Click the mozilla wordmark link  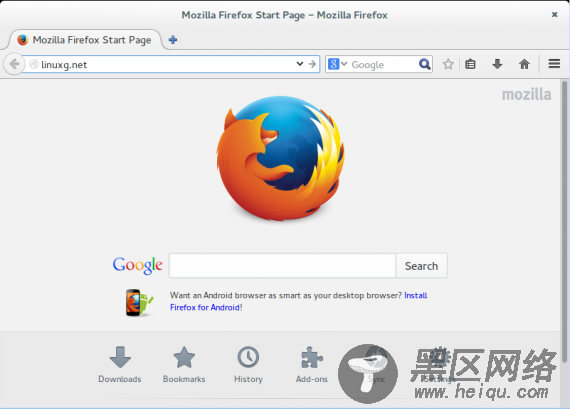coord(526,95)
